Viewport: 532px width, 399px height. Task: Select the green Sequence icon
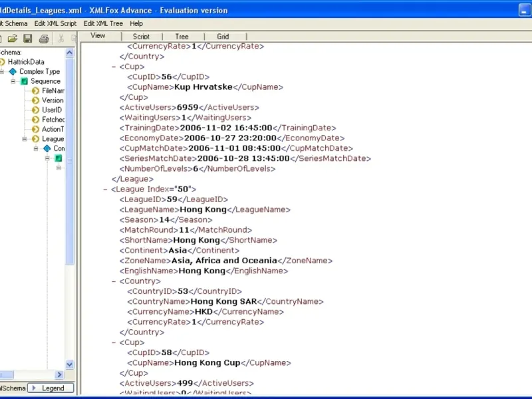point(25,81)
